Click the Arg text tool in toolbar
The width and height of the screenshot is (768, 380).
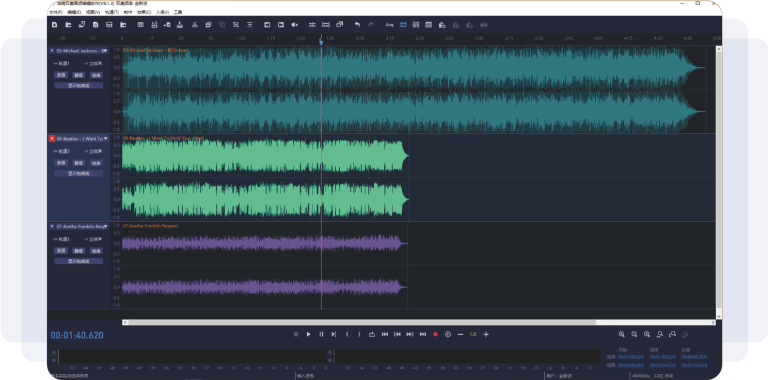pos(389,24)
